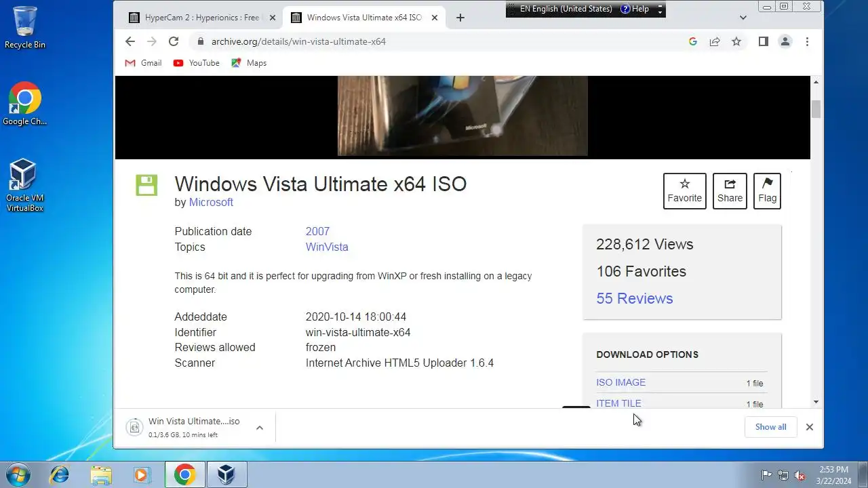This screenshot has height=488, width=868.
Task: Bookmark this page with the star icon
Action: point(736,41)
